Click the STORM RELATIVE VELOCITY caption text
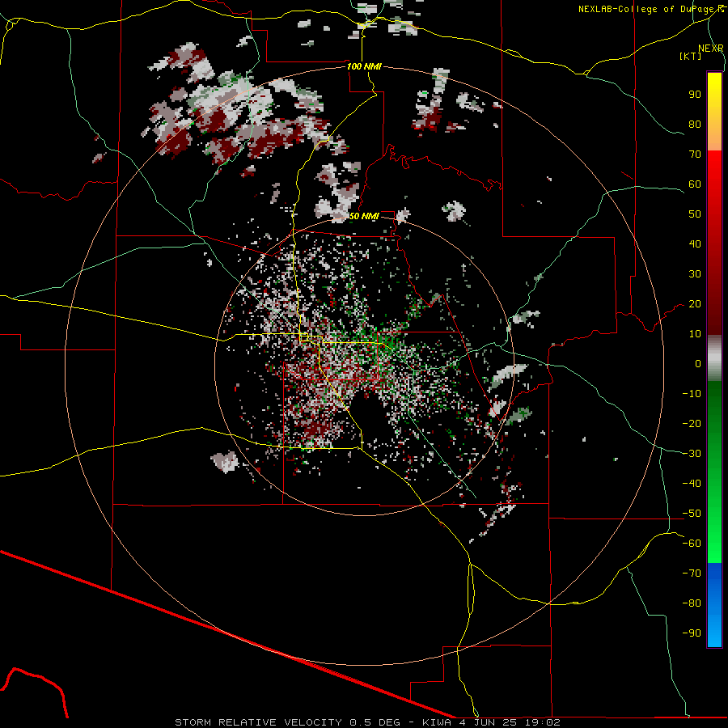 [258, 722]
